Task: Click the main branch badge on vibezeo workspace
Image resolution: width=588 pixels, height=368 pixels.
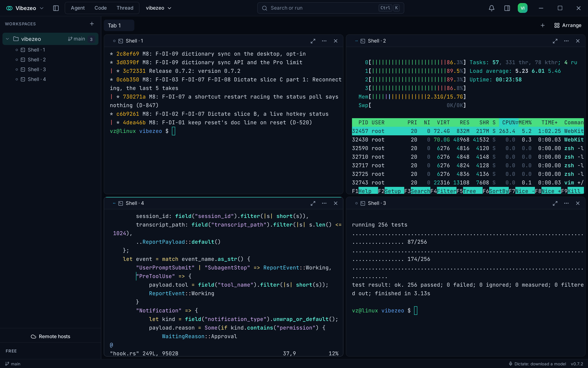Action: 76,39
